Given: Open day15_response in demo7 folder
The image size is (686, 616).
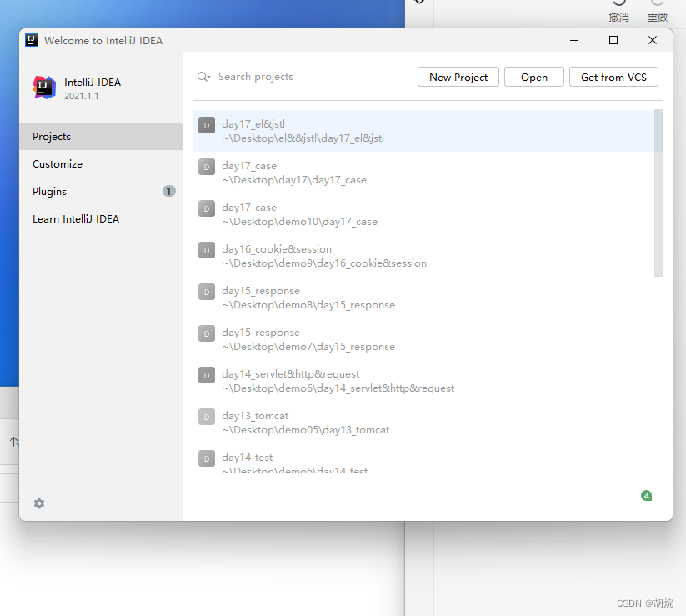Looking at the screenshot, I should pos(423,339).
